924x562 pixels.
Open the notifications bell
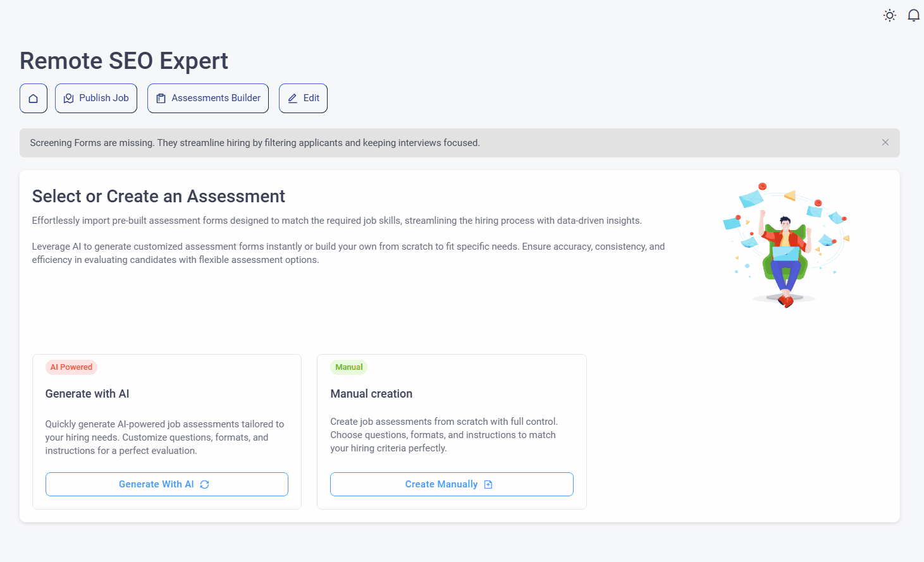pyautogui.click(x=913, y=15)
